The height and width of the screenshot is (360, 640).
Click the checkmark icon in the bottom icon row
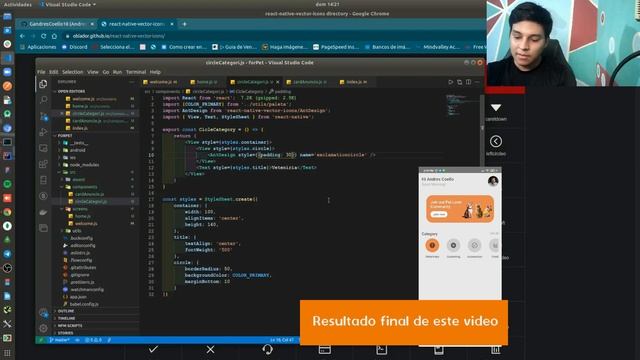pyautogui.click(x=153, y=349)
